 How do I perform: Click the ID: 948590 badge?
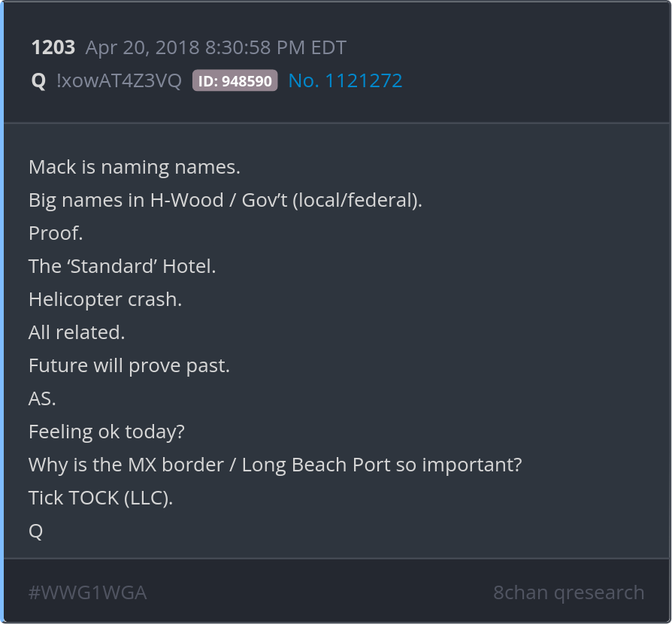coord(235,80)
